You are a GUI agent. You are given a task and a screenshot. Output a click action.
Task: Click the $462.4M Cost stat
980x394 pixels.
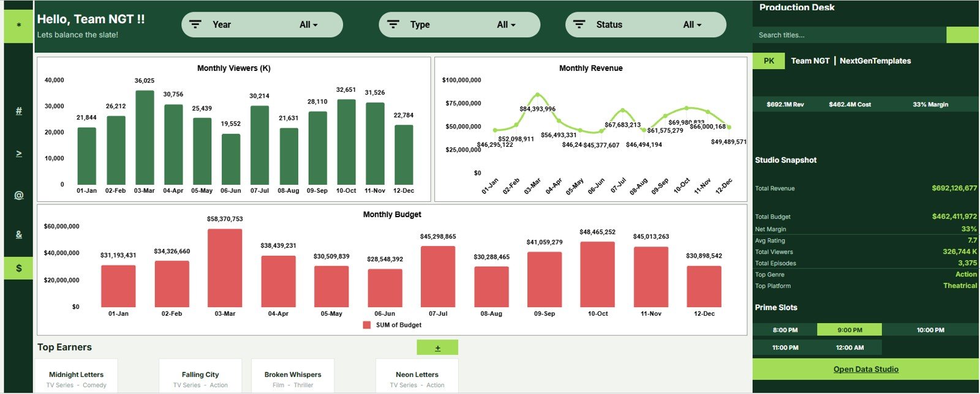click(850, 105)
